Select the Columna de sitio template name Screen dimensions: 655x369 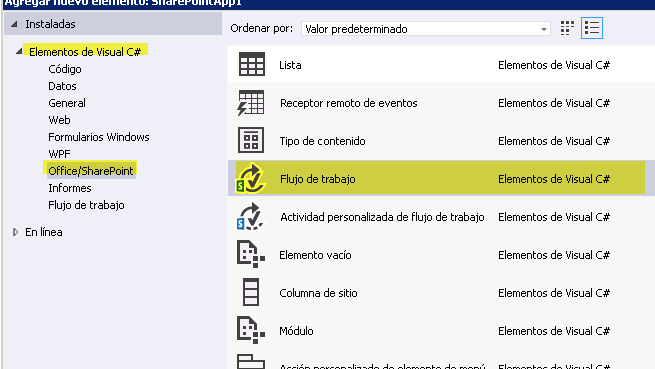[x=318, y=293]
